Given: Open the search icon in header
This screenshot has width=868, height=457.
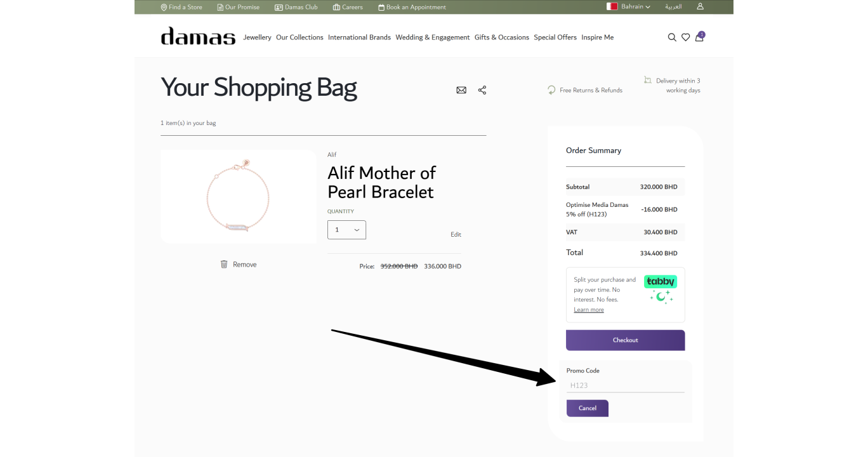Looking at the screenshot, I should [672, 37].
